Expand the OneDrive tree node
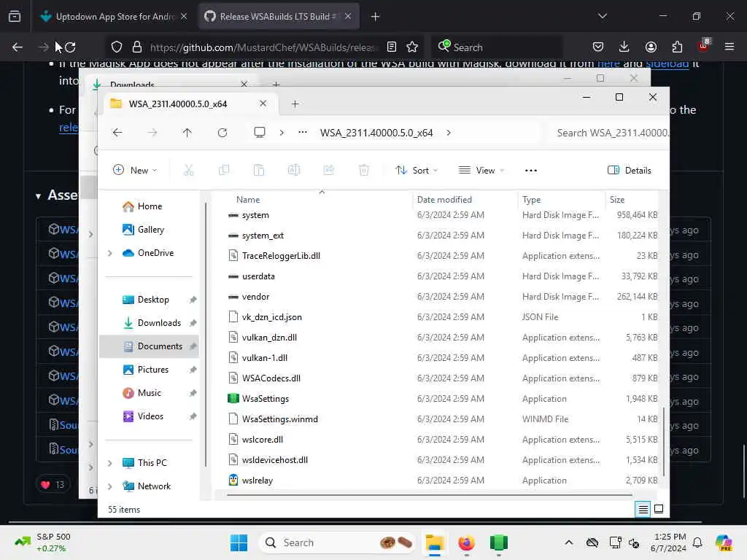 [110, 253]
